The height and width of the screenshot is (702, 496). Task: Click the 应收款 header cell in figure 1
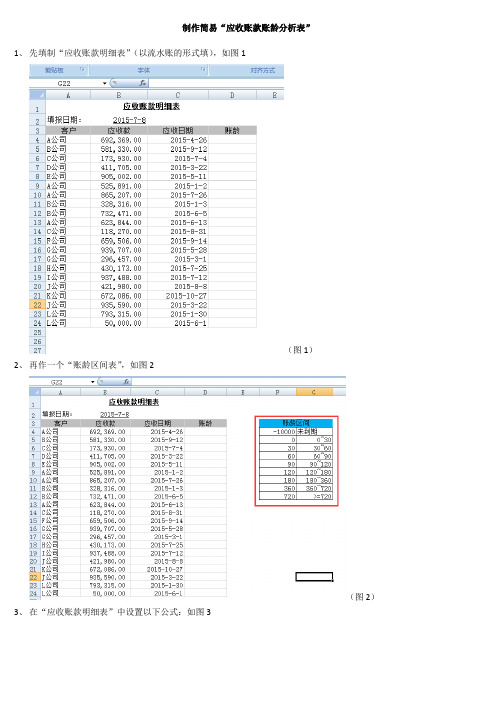[119, 130]
